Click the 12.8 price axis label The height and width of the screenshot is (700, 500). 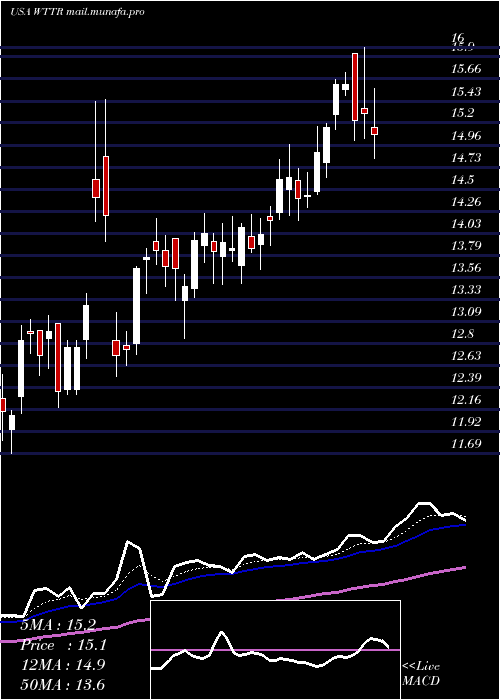point(462,334)
